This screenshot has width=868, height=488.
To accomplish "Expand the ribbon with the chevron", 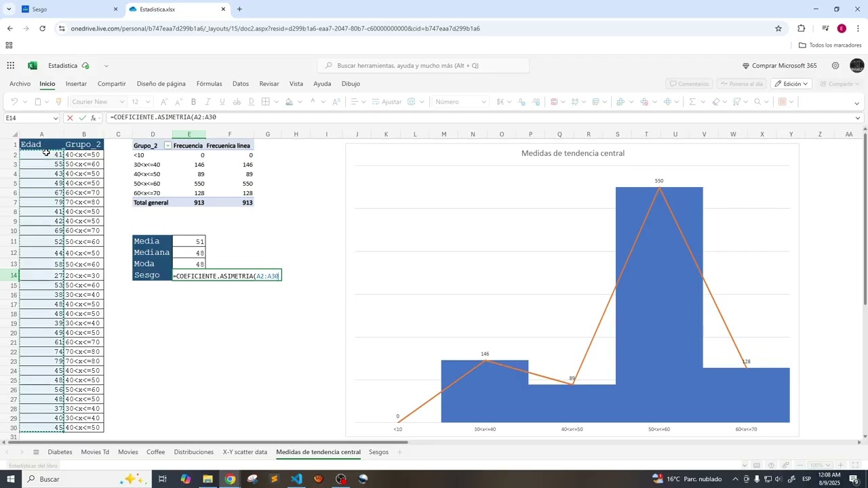I will 857,103.
